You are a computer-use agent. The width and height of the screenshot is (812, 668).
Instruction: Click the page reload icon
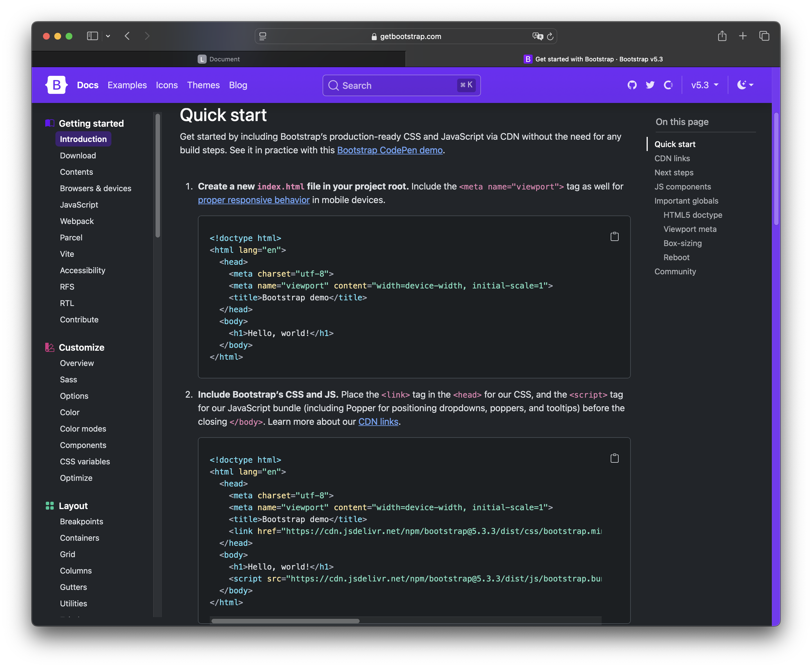coord(550,36)
